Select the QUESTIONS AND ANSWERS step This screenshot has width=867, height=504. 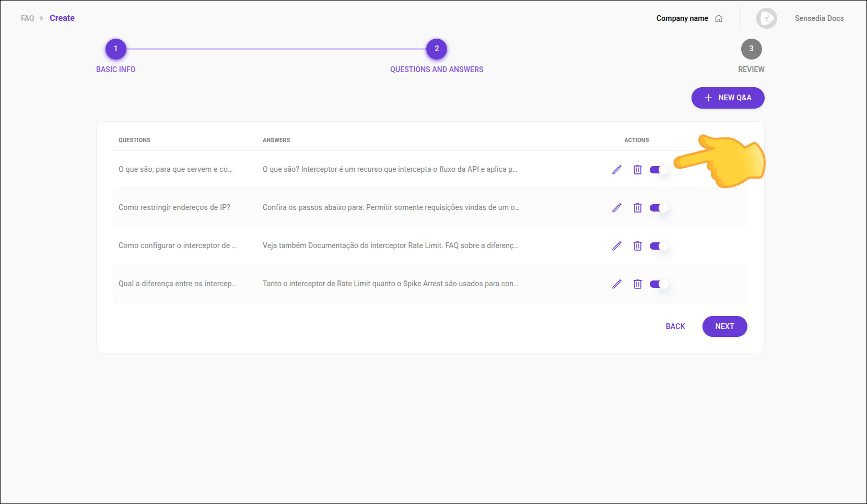tap(437, 49)
